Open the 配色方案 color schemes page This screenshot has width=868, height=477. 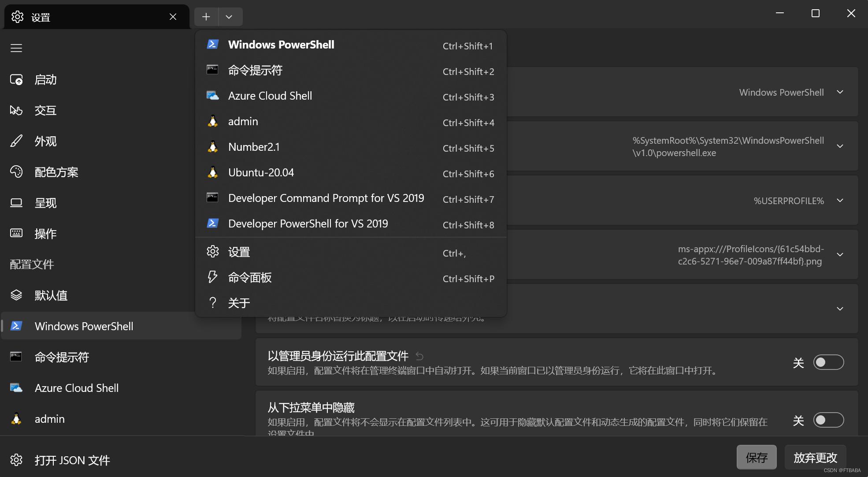(56, 172)
